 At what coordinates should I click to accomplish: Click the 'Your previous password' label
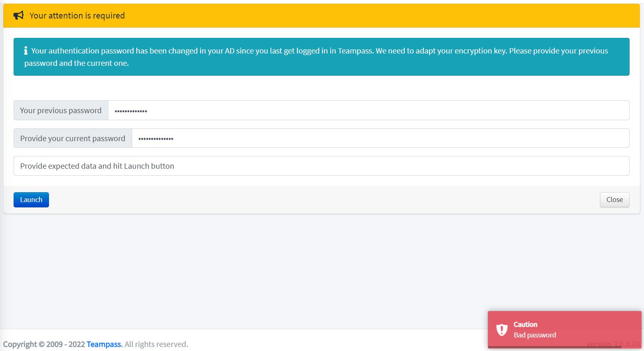click(61, 110)
